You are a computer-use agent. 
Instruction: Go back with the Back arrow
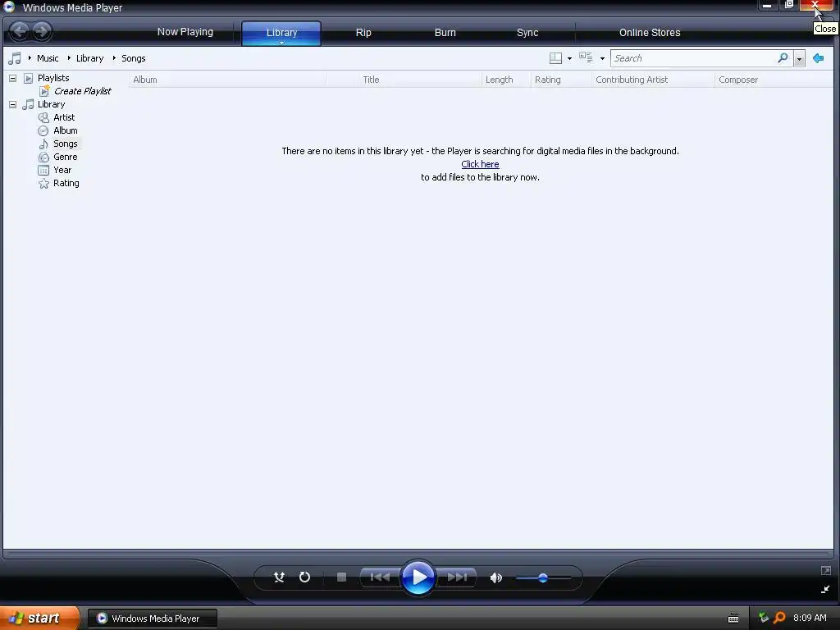20,31
